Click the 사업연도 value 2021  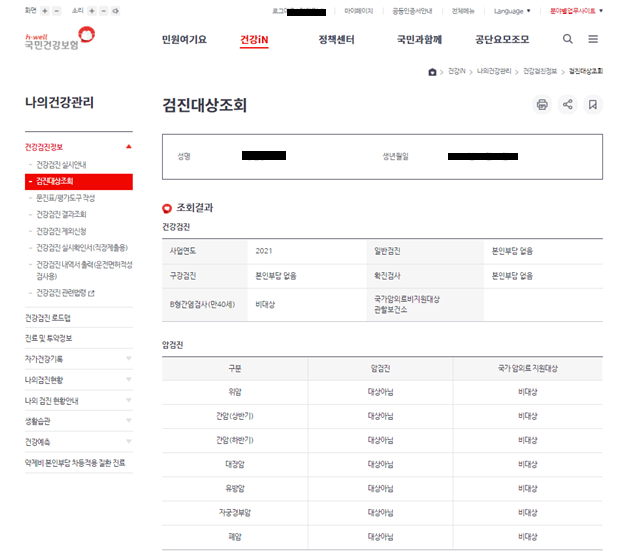264,251
